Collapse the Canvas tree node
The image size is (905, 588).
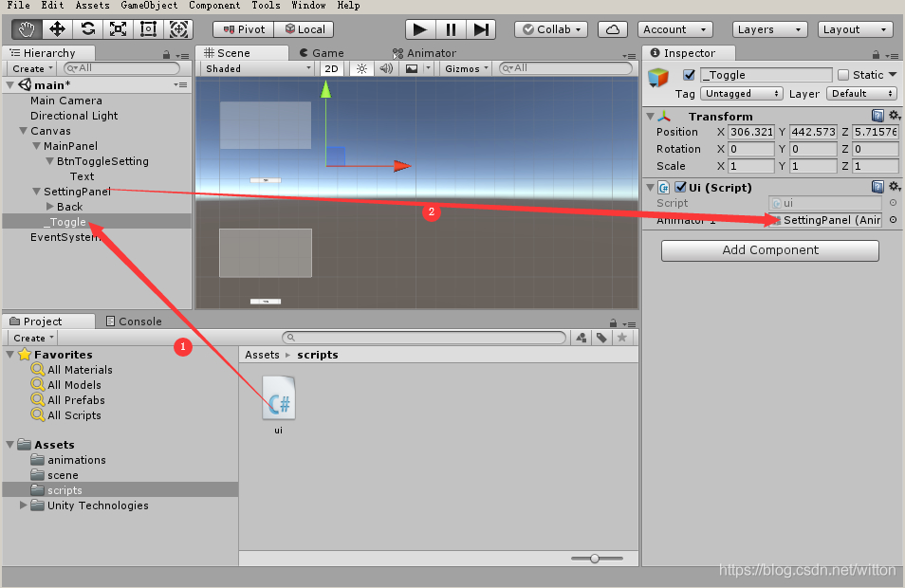[x=23, y=131]
